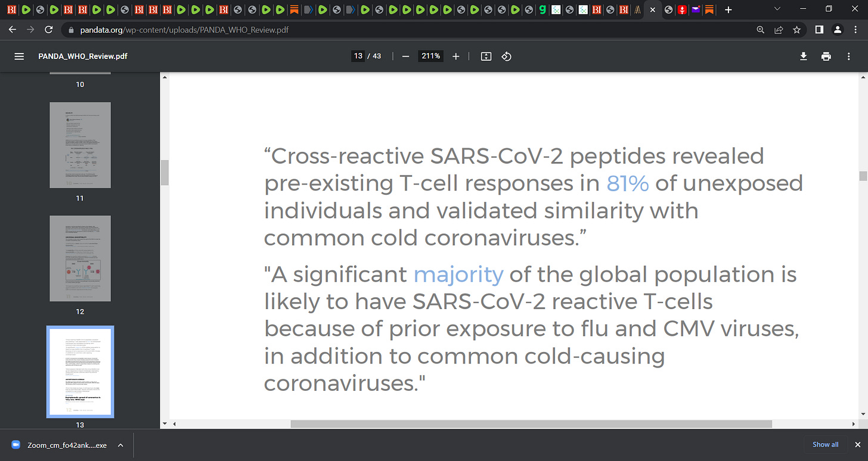Select page 11 thumbnail
This screenshot has height=461, width=868.
pyautogui.click(x=80, y=145)
